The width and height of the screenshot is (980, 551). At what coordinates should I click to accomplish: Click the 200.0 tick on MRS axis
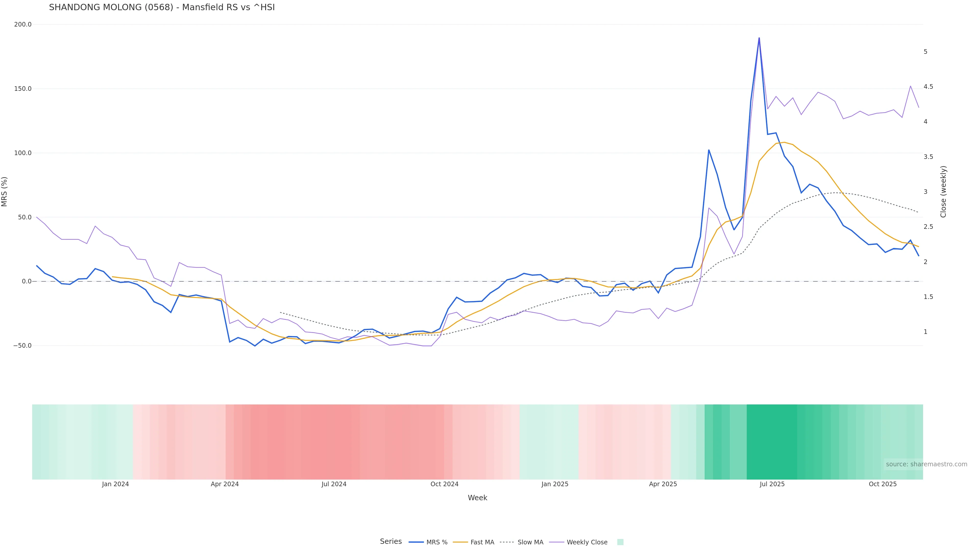[x=23, y=24]
